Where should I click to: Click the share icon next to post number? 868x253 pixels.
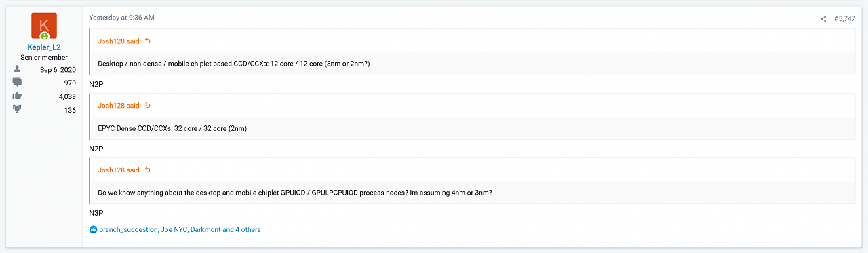point(823,19)
